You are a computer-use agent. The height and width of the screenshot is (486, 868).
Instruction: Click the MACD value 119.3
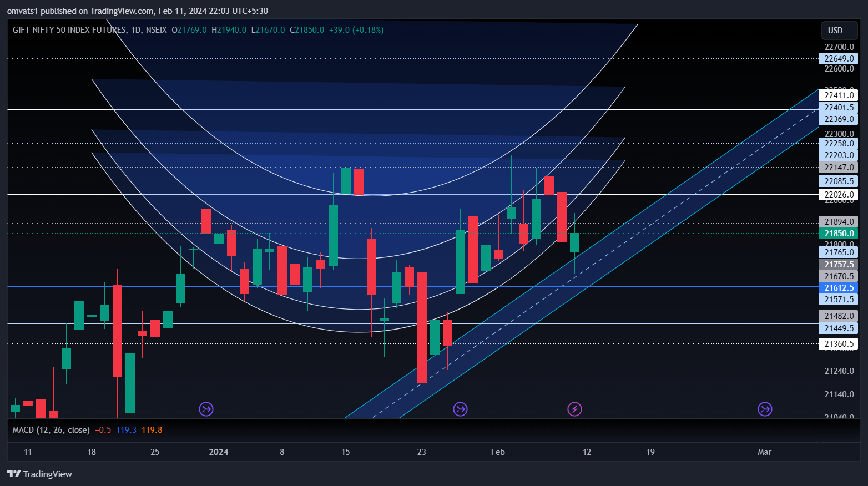coord(127,430)
